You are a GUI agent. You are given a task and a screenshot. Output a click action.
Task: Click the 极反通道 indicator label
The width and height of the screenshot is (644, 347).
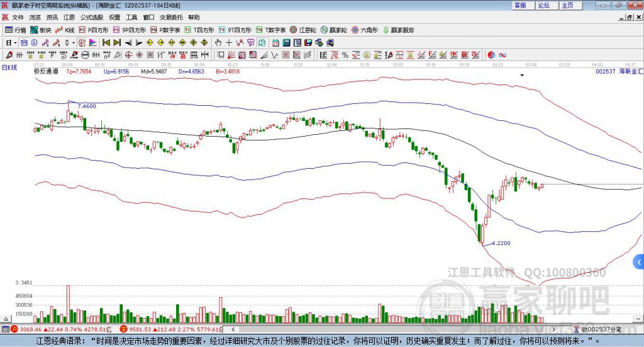tap(46, 71)
